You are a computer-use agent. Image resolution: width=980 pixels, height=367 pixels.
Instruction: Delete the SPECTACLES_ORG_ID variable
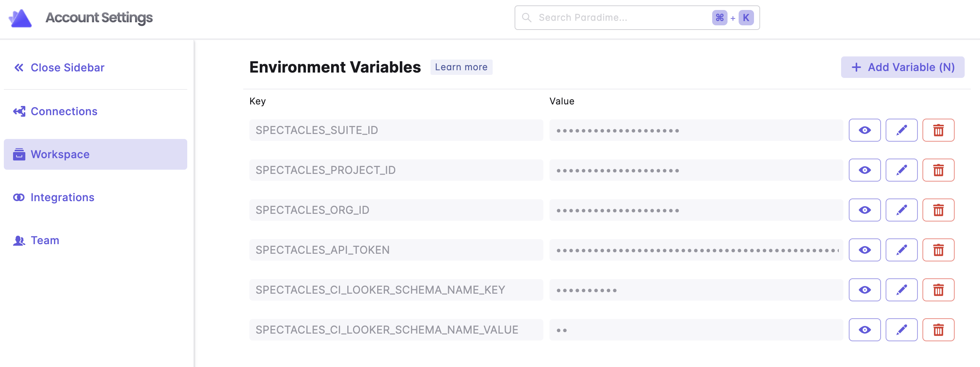(x=938, y=210)
